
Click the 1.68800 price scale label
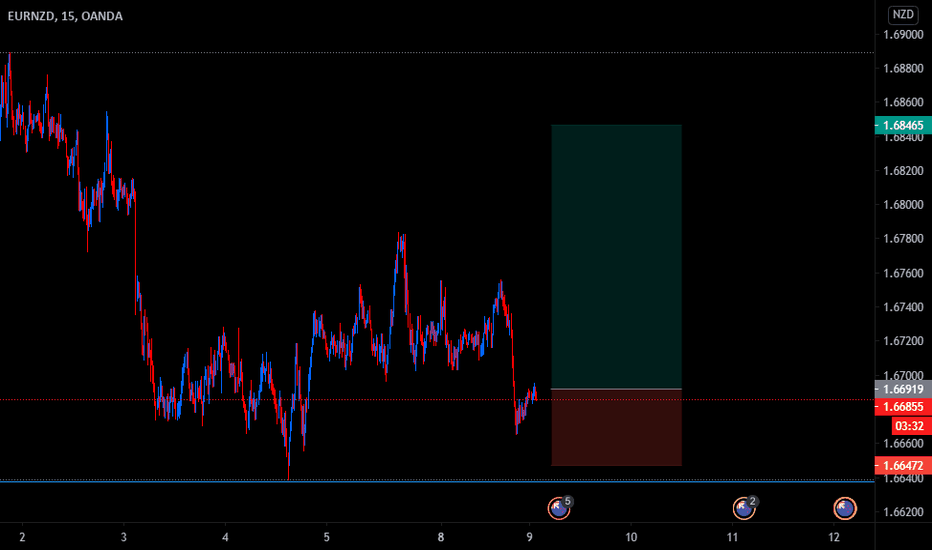[903, 68]
